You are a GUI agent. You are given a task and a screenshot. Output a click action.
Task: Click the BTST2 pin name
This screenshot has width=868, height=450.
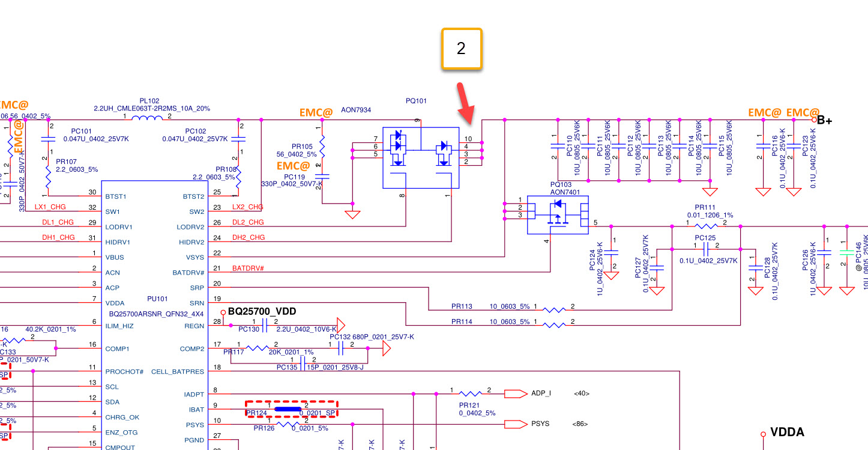(x=193, y=196)
